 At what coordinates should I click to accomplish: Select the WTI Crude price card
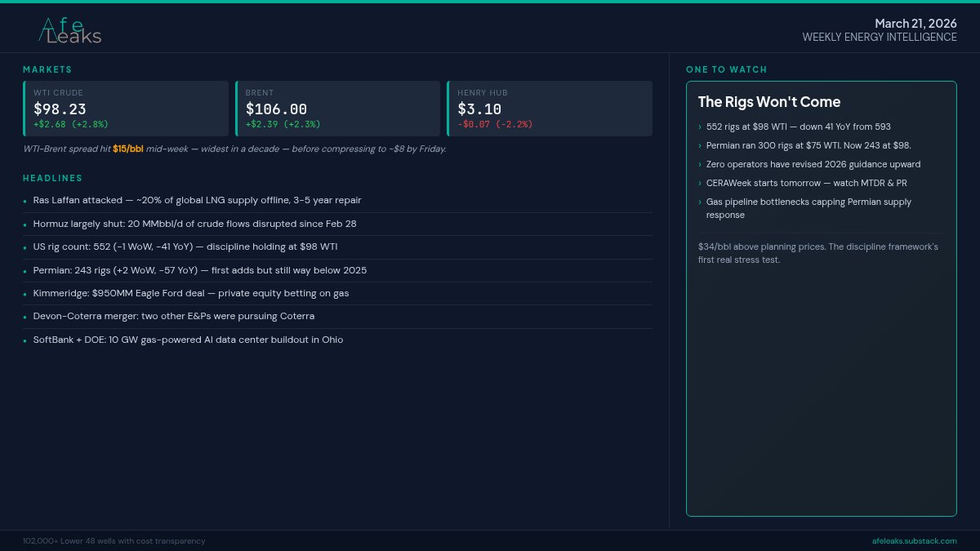tap(126, 109)
